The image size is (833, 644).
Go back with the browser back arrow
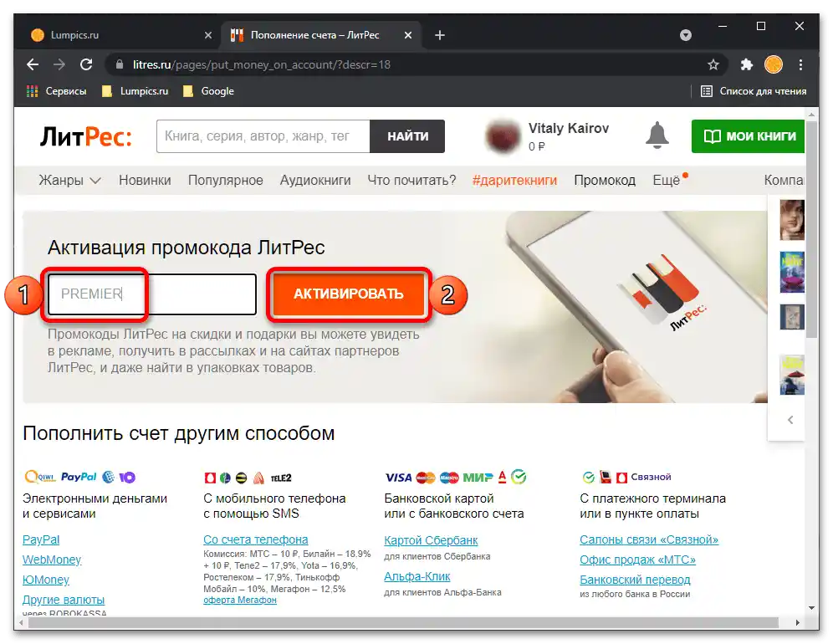click(33, 65)
